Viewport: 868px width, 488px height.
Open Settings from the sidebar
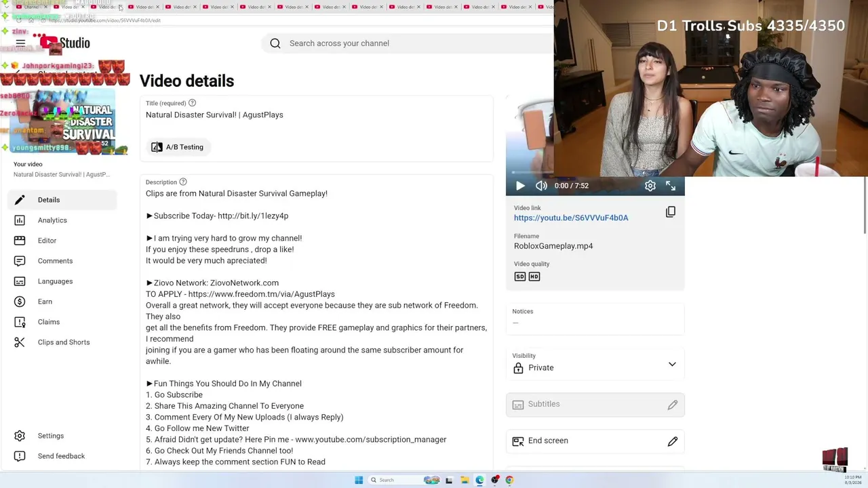(51, 436)
